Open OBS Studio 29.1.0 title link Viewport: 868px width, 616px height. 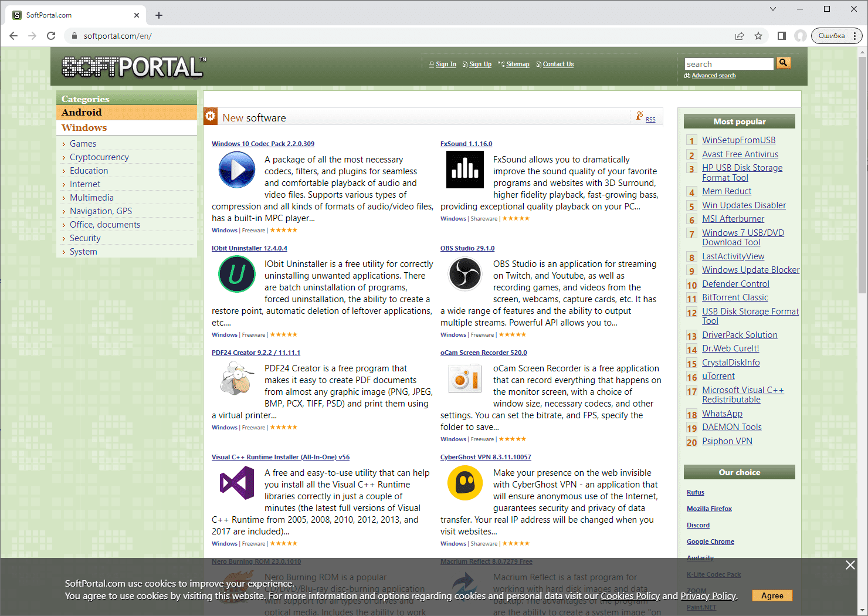[x=467, y=248]
